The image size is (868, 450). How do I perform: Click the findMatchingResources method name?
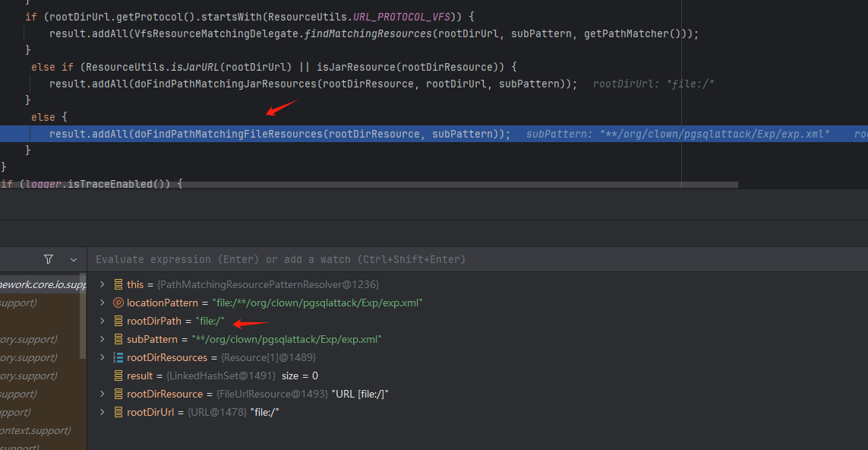click(368, 33)
